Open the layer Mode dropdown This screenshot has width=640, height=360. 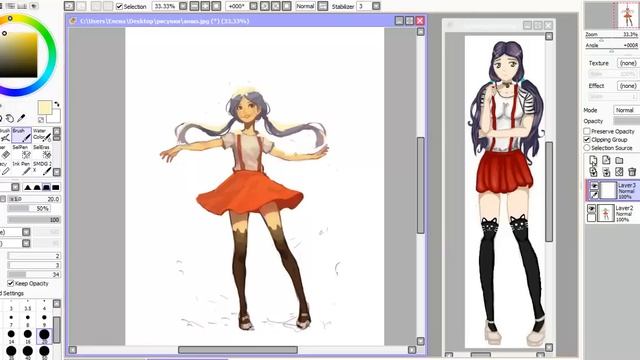pyautogui.click(x=626, y=110)
